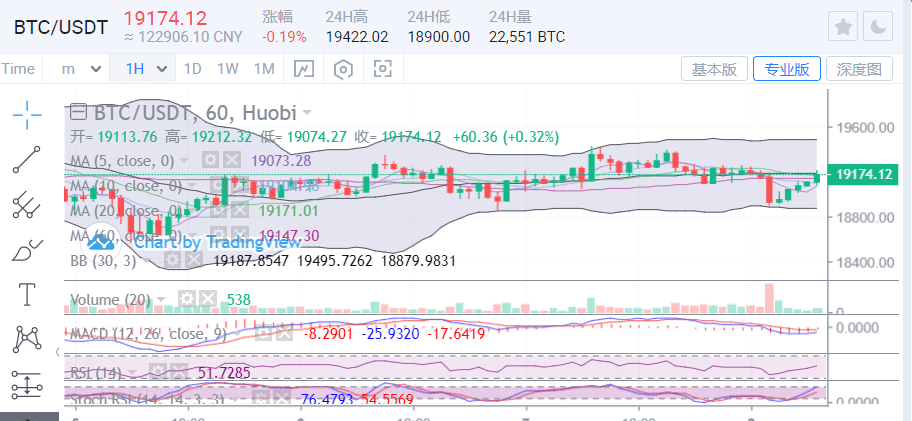Expand MACD legend dropdown arrow
Screen dimensions: 912x421
236,334
